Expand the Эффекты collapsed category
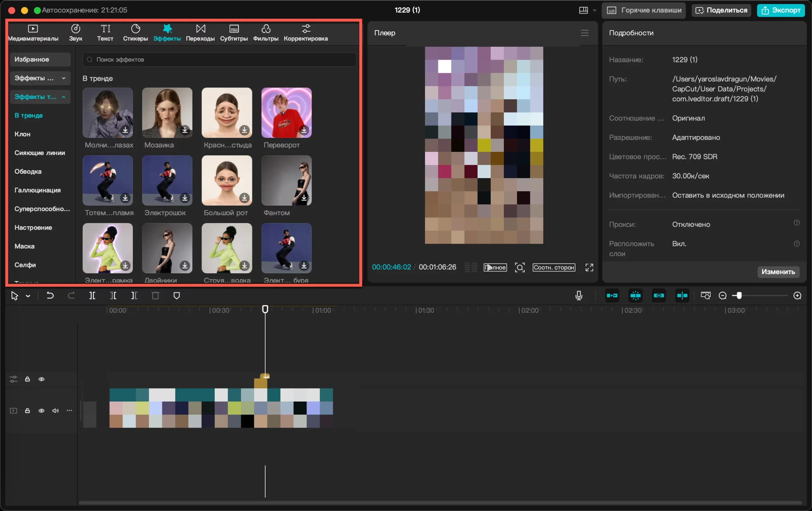Screen dimensions: 812x511 click(40, 78)
